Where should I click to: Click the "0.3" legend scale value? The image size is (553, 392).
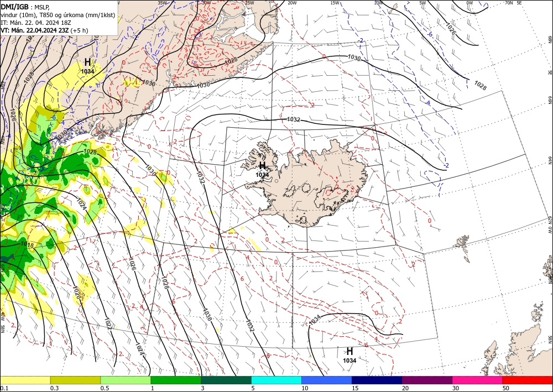[x=54, y=388]
